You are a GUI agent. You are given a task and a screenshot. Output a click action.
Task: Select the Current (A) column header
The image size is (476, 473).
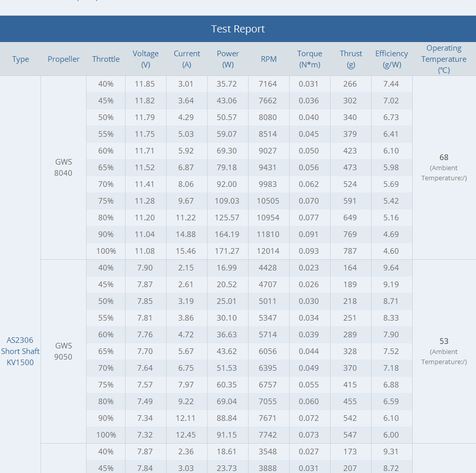187,59
